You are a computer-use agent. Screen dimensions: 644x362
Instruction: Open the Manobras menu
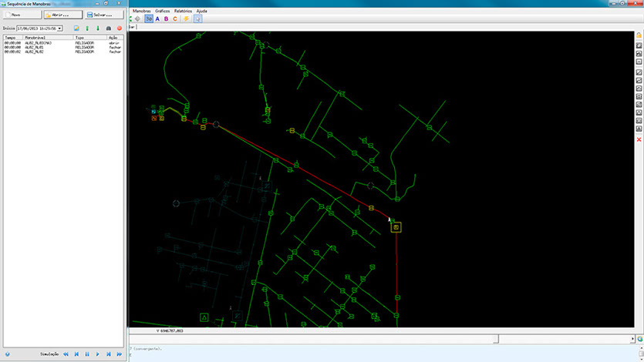tap(141, 12)
